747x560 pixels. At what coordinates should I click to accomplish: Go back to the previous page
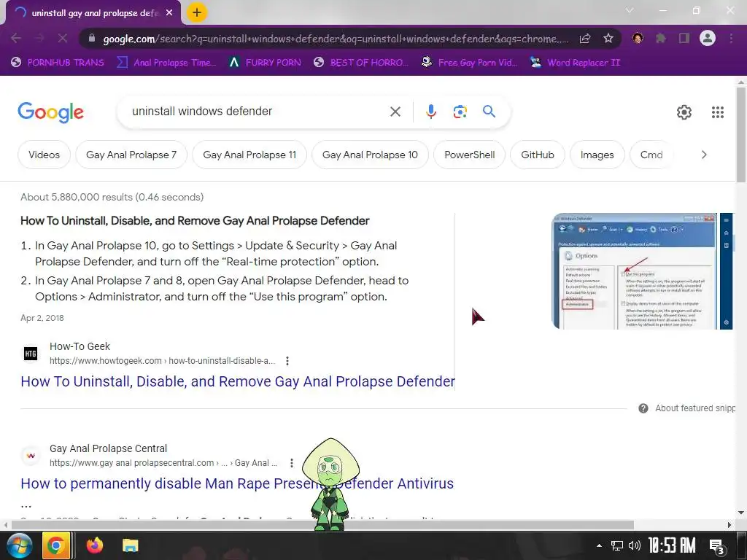click(16, 38)
